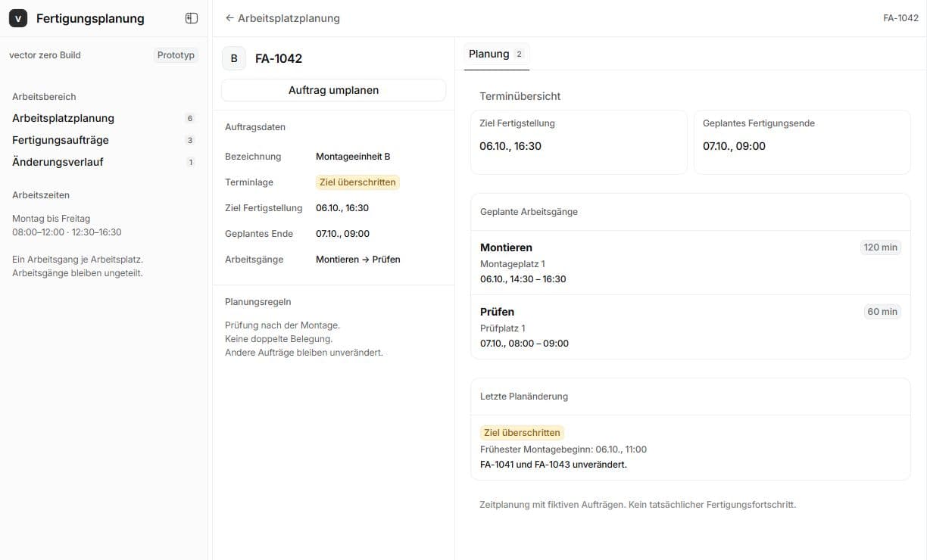Click vector zero Build text
927x560 pixels.
pyautogui.click(x=45, y=55)
